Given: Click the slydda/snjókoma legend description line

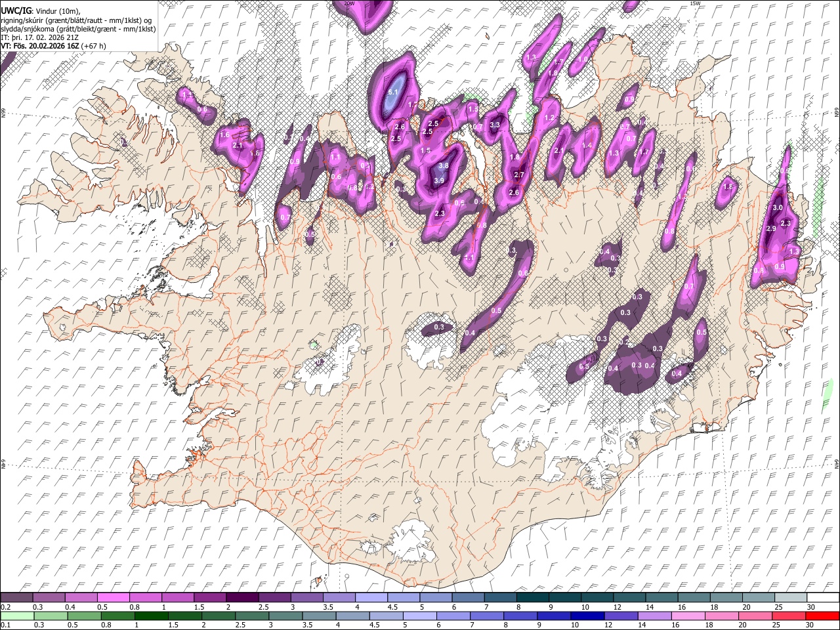Looking at the screenshot, I should (78, 29).
